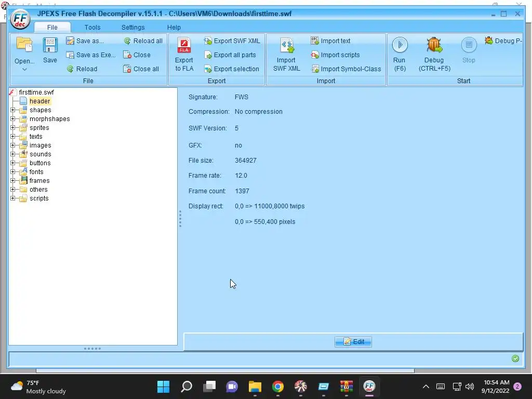Close the current file via Close

(x=137, y=55)
